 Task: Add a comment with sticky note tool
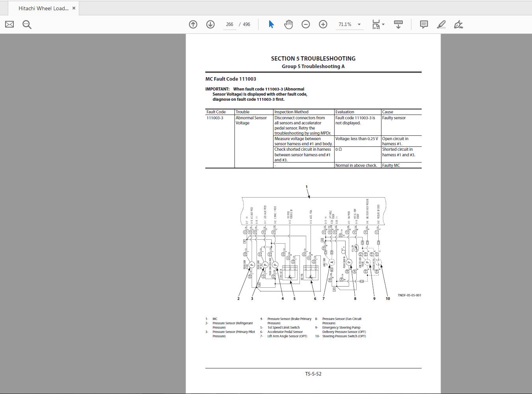tap(424, 24)
